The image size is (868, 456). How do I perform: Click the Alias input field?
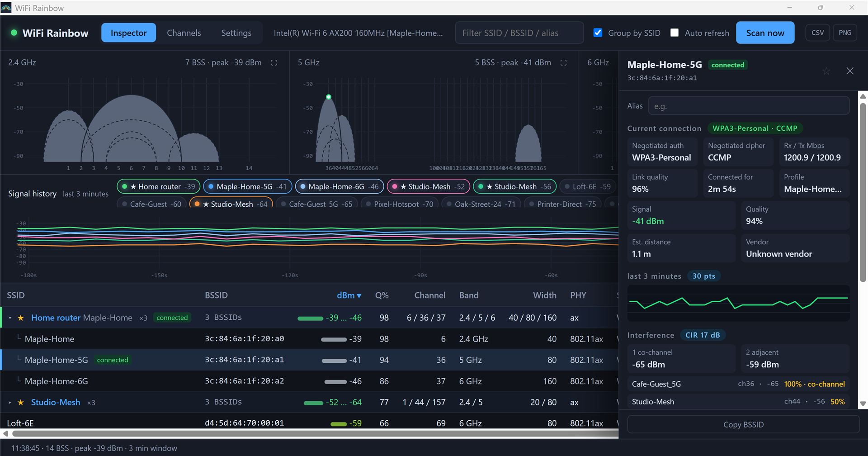749,106
